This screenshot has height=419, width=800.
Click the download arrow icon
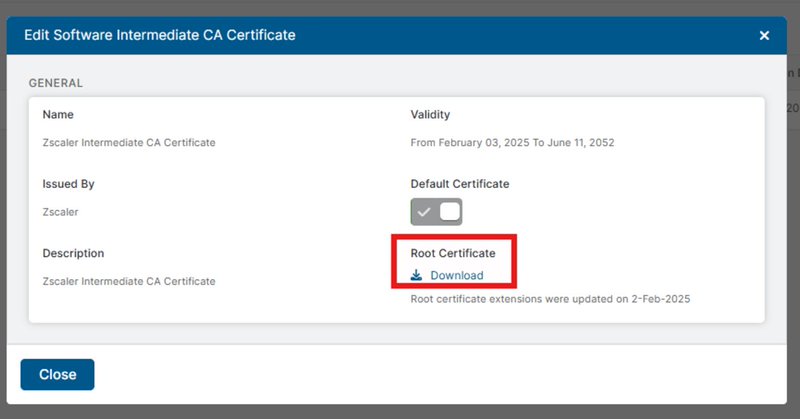point(416,275)
